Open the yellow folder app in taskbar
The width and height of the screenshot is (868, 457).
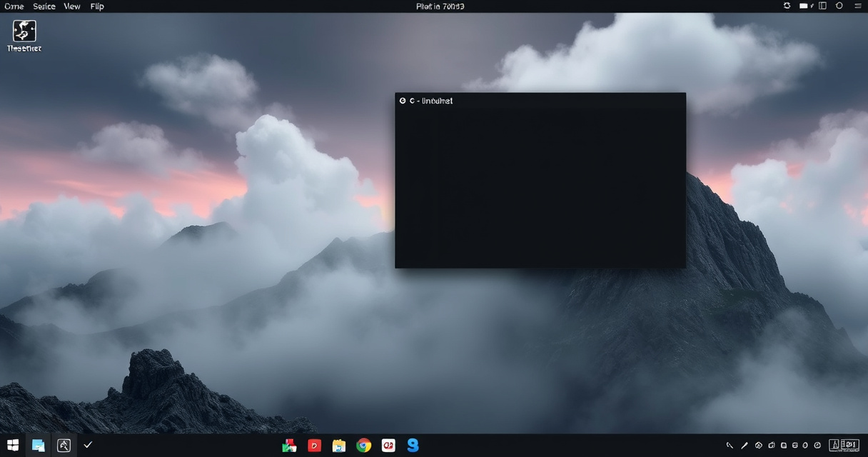[x=339, y=446]
